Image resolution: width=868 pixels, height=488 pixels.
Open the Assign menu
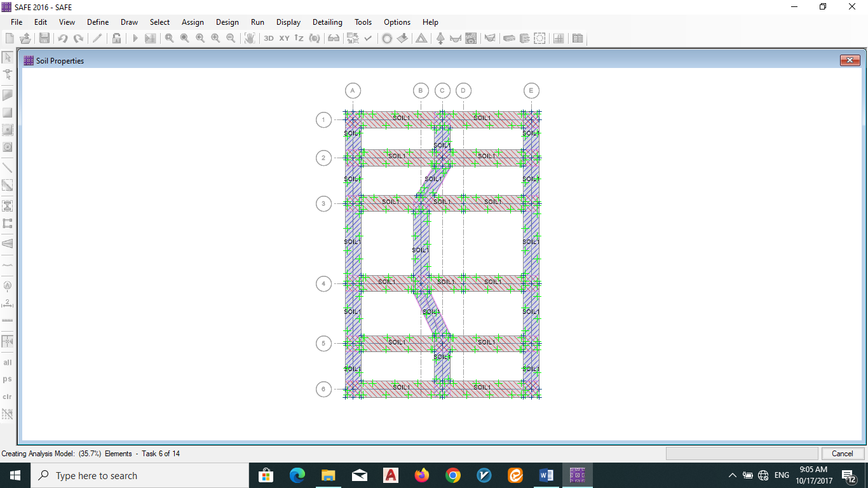tap(193, 22)
